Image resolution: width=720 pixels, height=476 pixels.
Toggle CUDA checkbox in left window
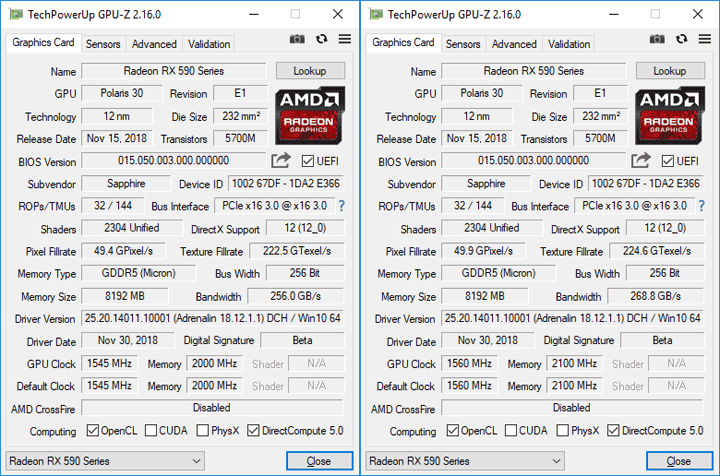151,431
